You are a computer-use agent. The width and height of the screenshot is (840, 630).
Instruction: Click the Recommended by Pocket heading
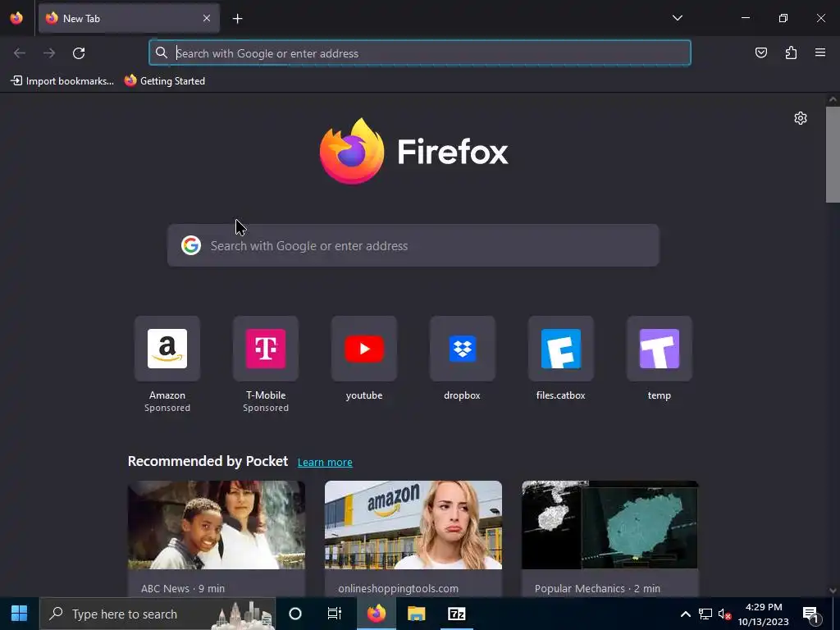coord(208,461)
